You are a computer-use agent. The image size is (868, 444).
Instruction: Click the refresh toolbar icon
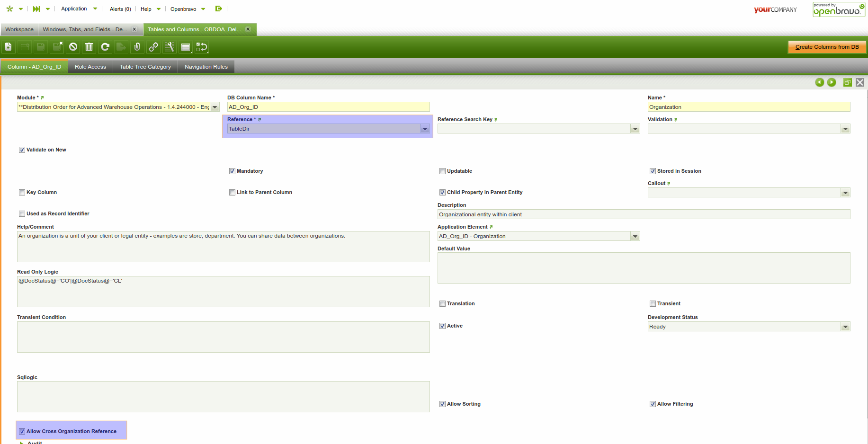click(x=105, y=47)
